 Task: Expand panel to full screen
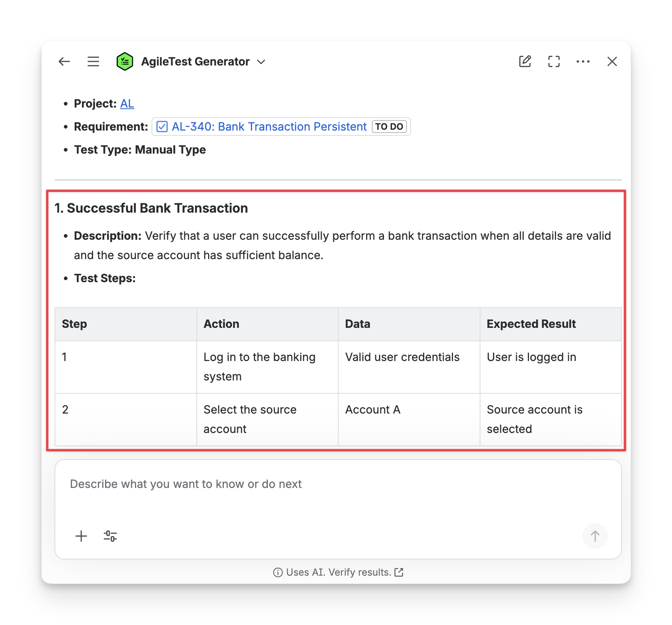point(554,61)
